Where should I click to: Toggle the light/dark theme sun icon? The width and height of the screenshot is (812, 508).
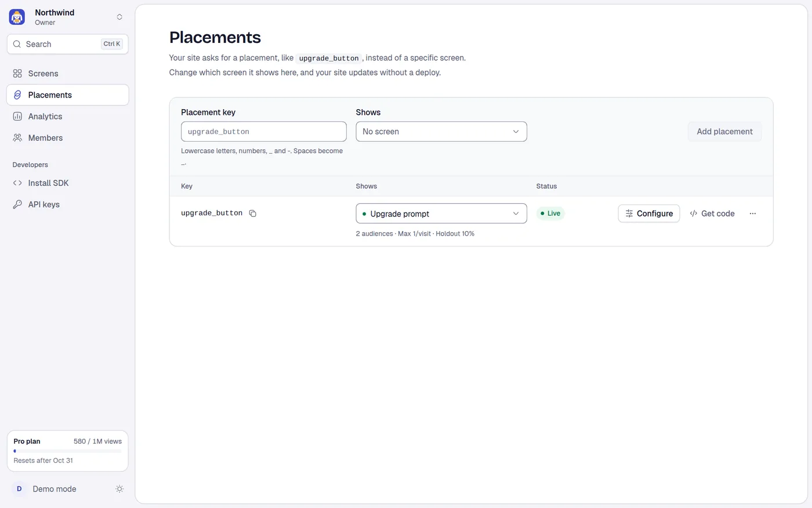(x=119, y=489)
